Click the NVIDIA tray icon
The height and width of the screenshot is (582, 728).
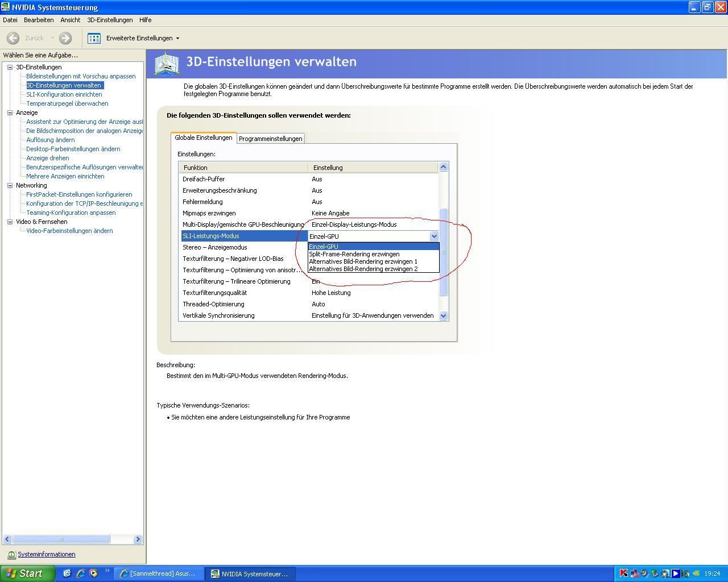coord(696,573)
